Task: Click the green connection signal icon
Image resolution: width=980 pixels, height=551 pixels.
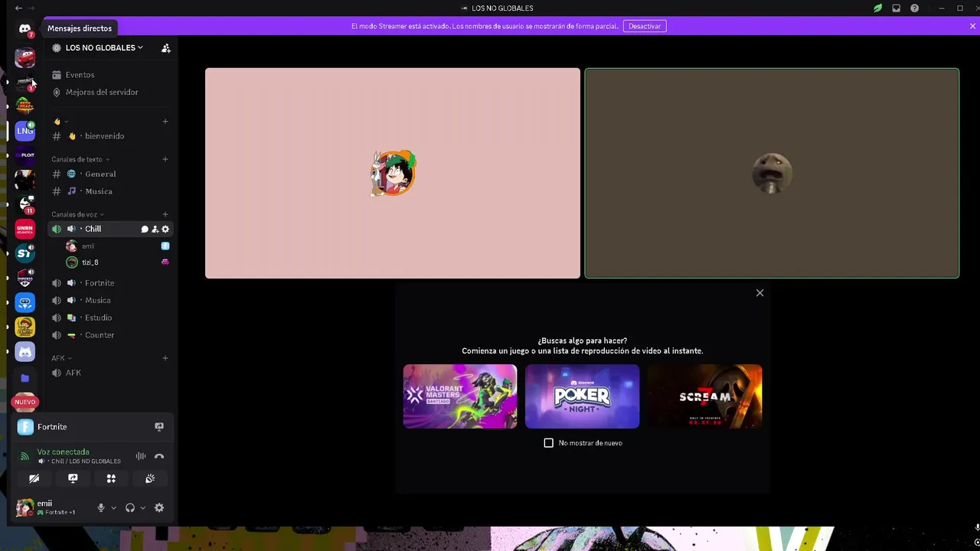Action: coord(24,456)
